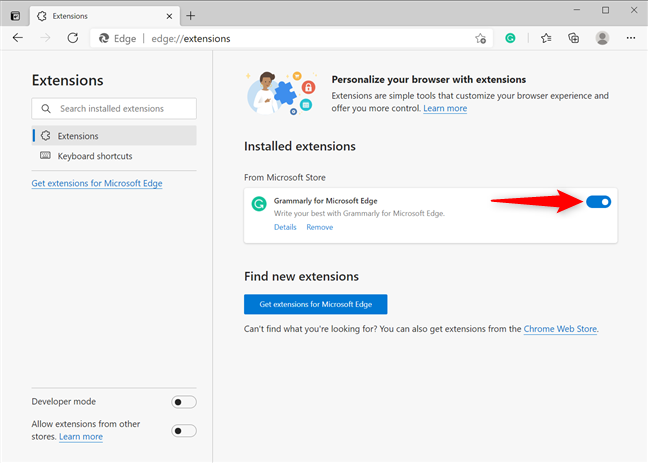Click the Installed extensions heading
The image size is (648, 463).
point(300,146)
